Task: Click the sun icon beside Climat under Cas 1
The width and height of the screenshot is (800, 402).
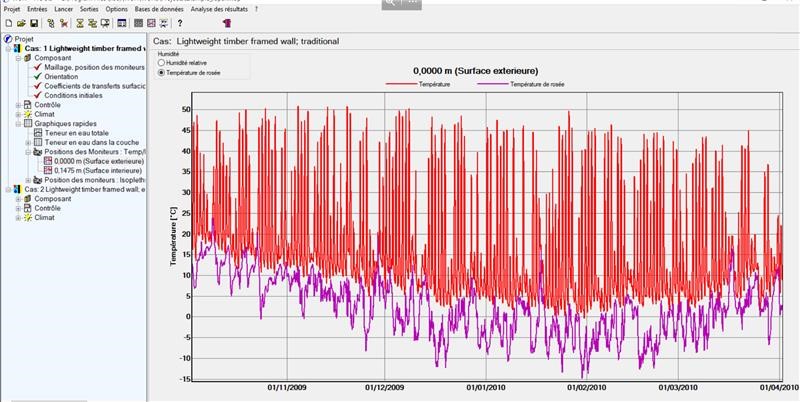Action: tap(28, 114)
